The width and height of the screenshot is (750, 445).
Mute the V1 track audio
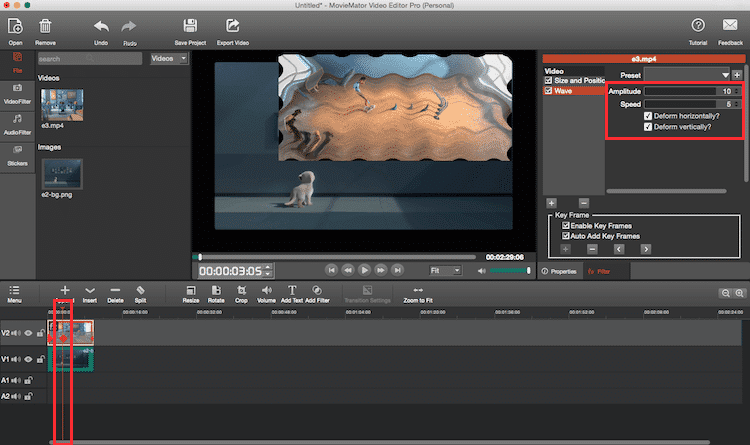[16, 359]
